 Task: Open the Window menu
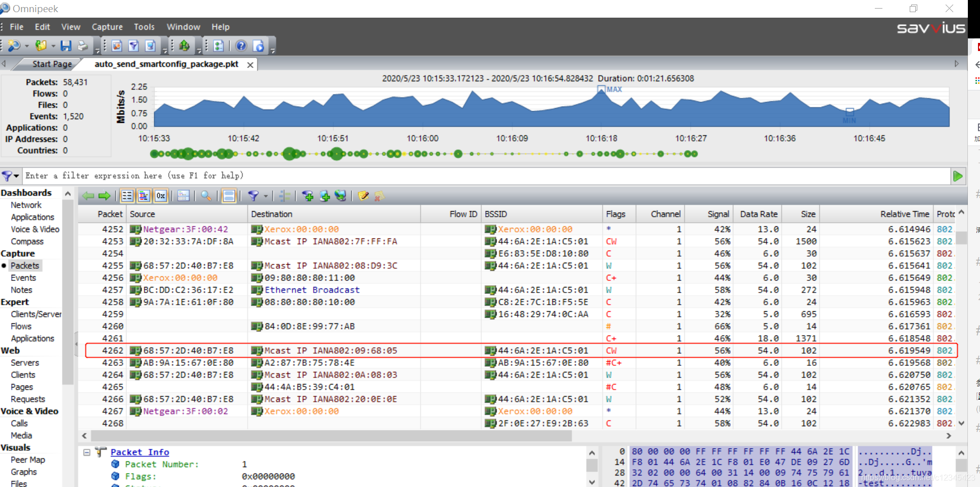point(184,27)
